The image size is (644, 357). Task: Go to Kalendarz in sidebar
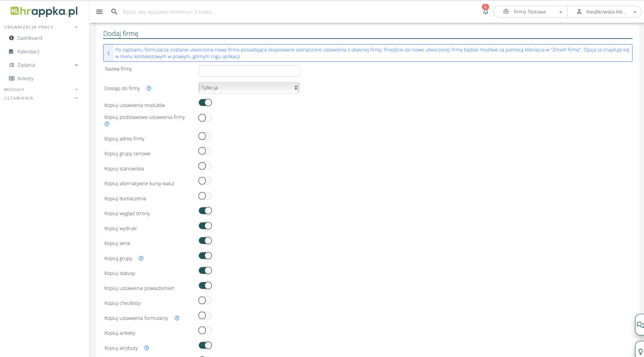click(x=28, y=52)
